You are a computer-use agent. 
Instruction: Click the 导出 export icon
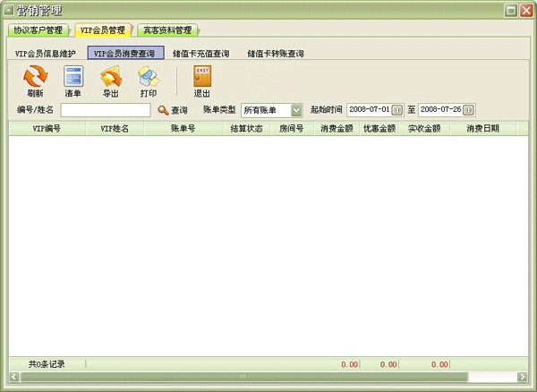tap(110, 78)
